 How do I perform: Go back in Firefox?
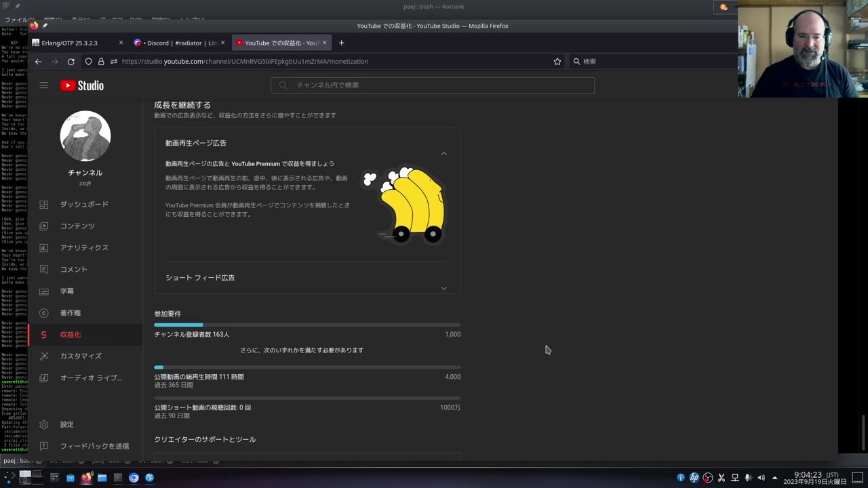click(x=38, y=61)
